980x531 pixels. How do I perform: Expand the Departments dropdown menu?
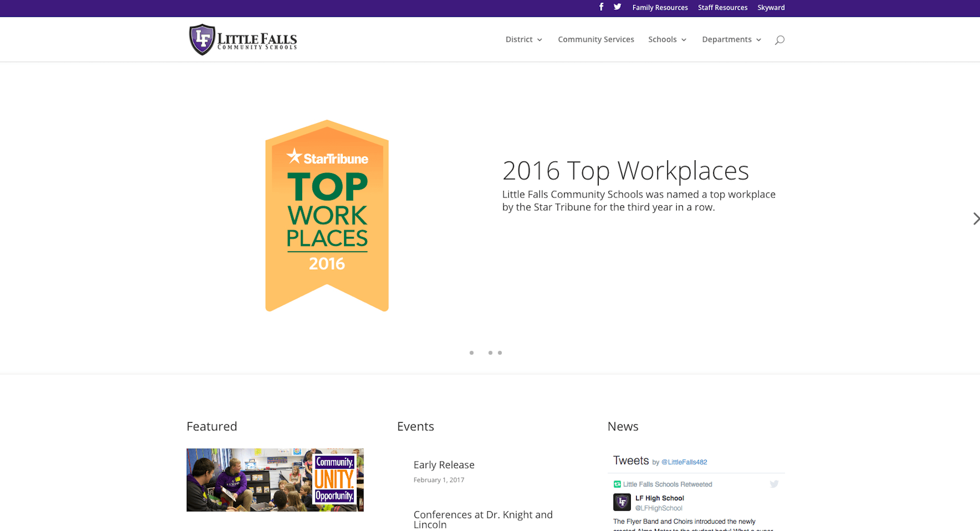pyautogui.click(x=731, y=39)
